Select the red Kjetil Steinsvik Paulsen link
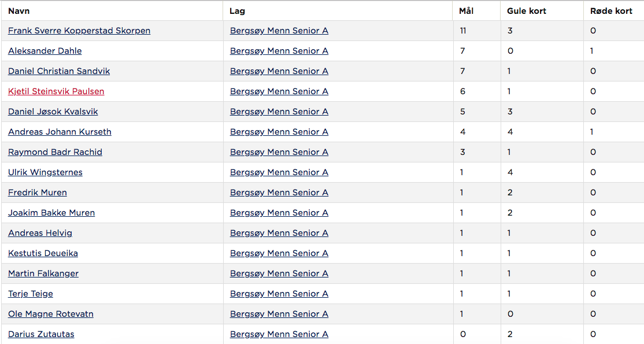Viewport: 644px width, 344px height. click(x=56, y=91)
